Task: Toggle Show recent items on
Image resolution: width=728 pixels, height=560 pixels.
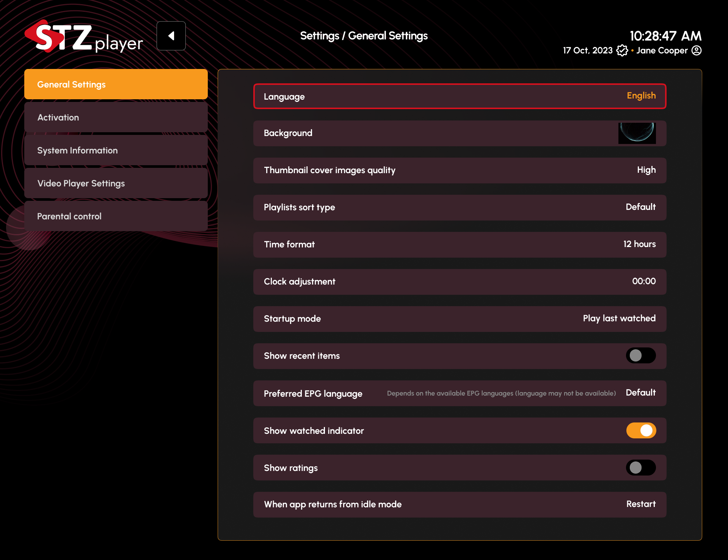Action: pyautogui.click(x=641, y=356)
